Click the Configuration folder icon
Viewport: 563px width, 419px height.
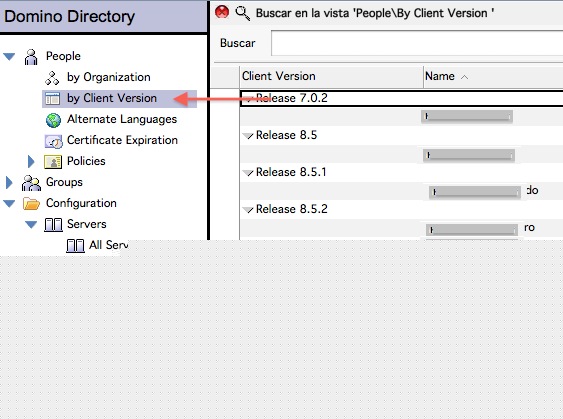[x=31, y=204]
